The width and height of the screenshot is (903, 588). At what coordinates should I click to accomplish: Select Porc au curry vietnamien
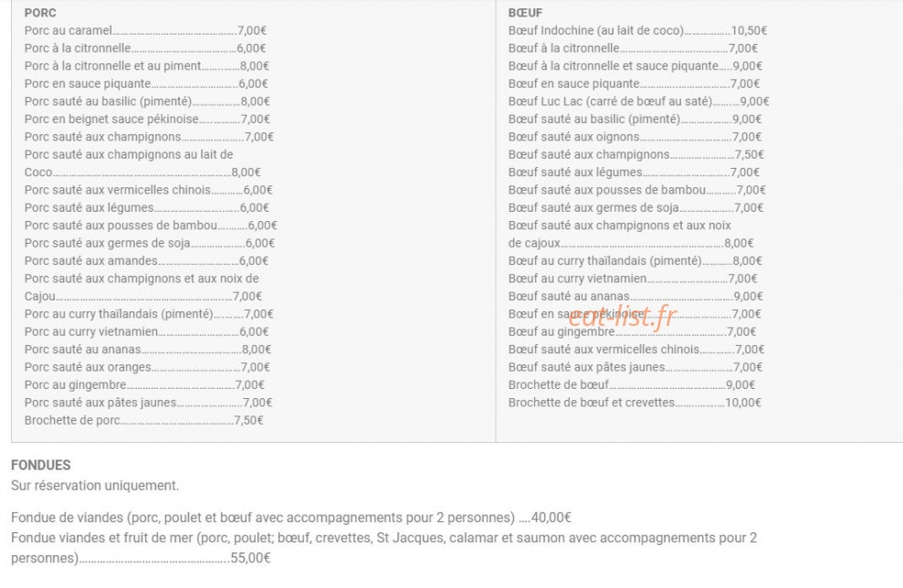(146, 331)
